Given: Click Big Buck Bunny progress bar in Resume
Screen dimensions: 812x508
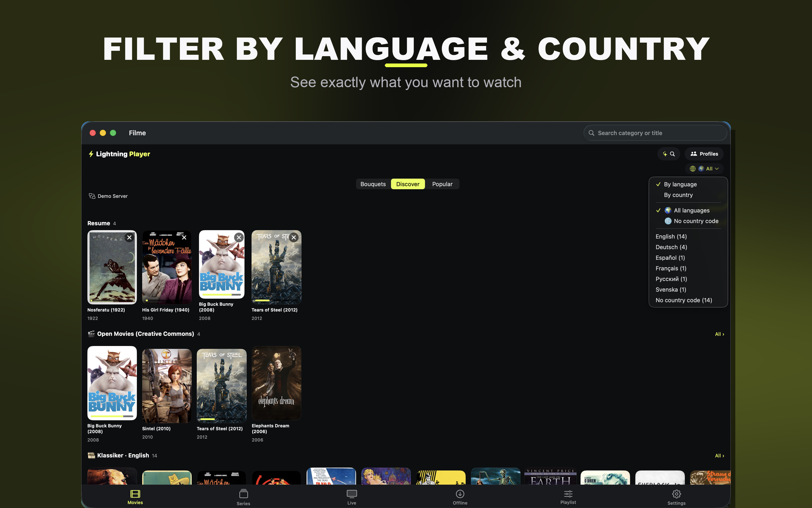Looking at the screenshot, I should (x=221, y=295).
